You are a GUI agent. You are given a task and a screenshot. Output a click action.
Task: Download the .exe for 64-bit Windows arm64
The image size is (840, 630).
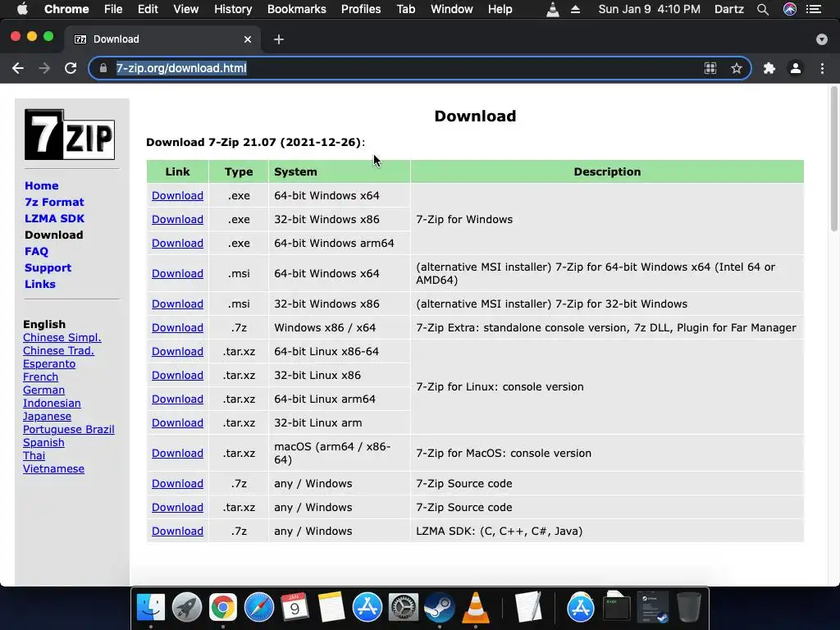tap(177, 243)
